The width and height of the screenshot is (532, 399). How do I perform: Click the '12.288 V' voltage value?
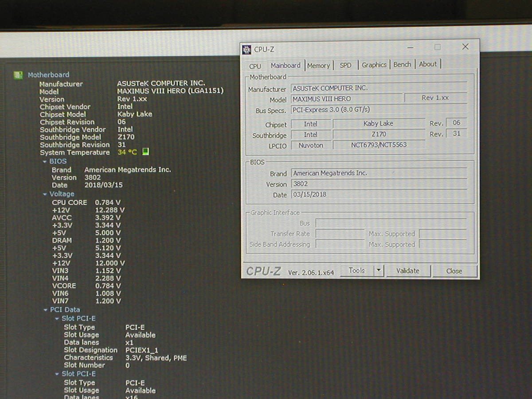[110, 210]
